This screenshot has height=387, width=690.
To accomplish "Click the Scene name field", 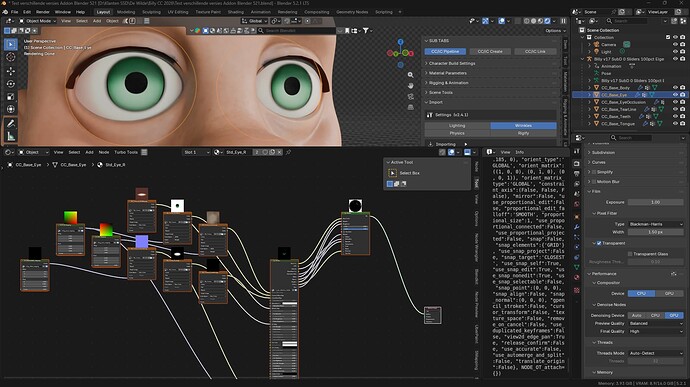I will pos(600,12).
